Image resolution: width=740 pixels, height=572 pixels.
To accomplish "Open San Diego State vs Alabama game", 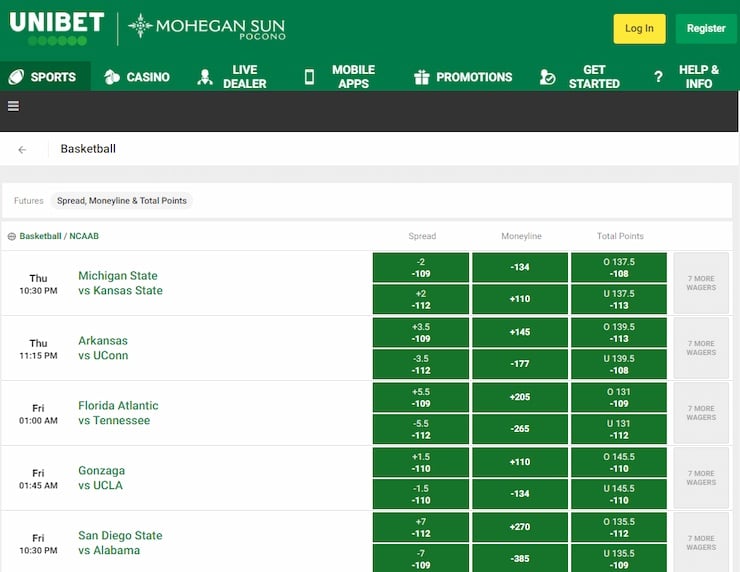I will 120,543.
